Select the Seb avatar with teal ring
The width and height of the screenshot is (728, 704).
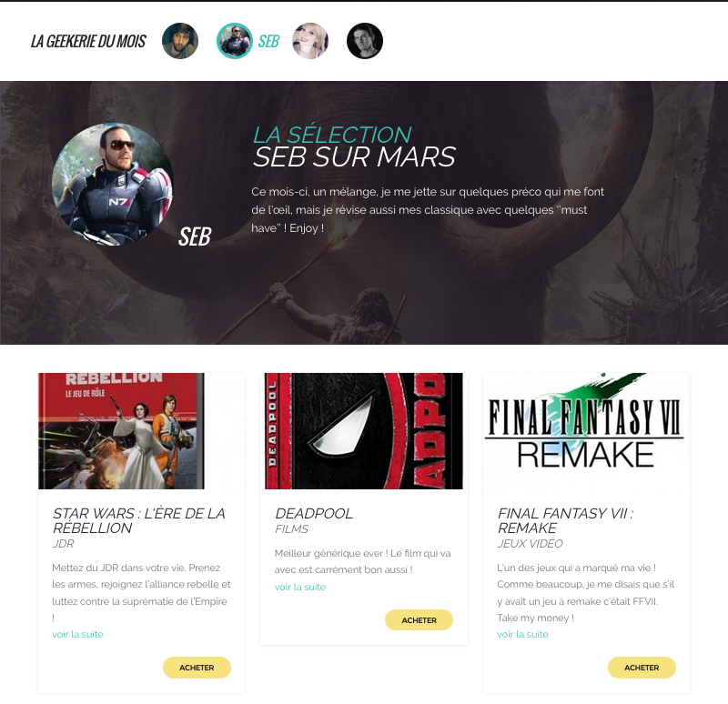click(235, 41)
